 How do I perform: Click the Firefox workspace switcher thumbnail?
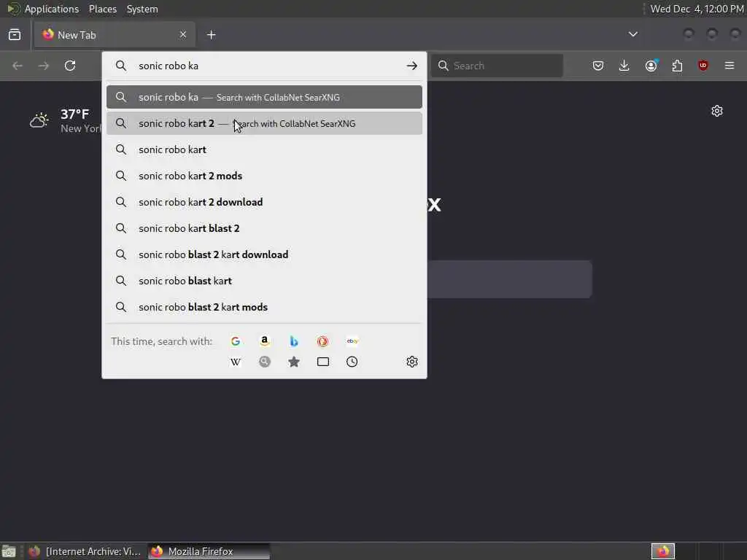(x=663, y=551)
